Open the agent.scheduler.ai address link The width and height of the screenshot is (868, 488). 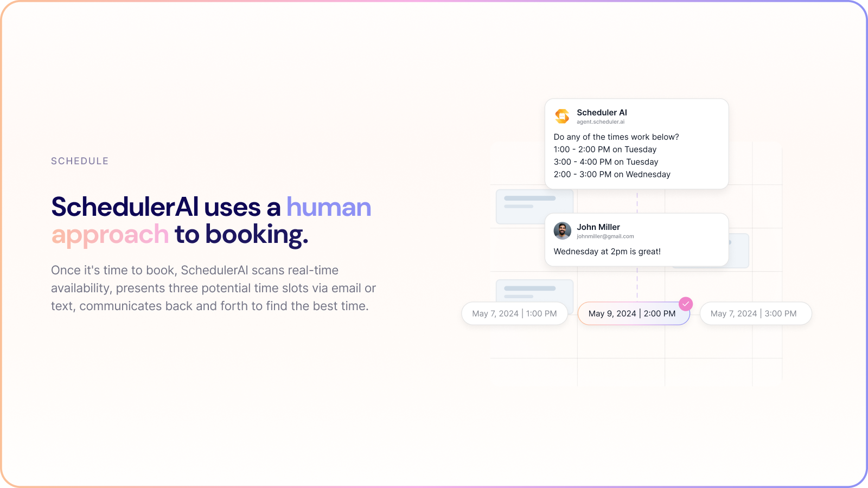600,122
